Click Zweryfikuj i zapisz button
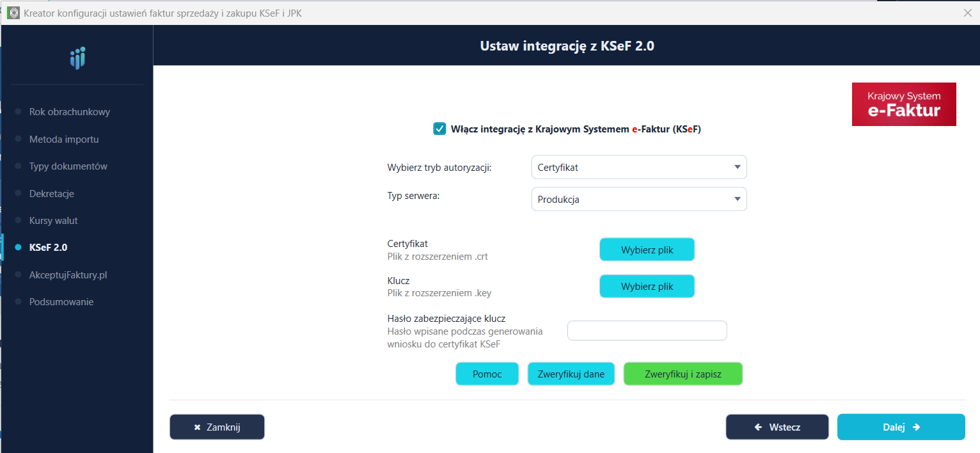 coord(683,374)
